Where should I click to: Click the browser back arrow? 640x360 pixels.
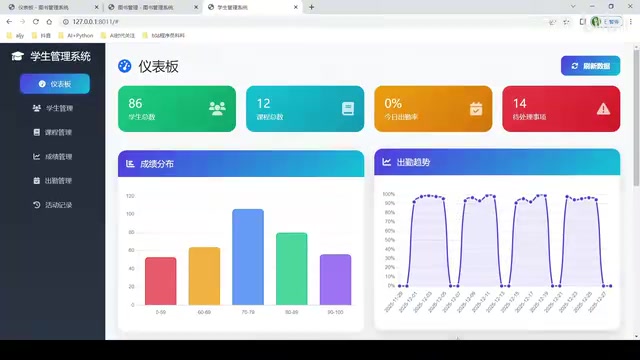pos(9,22)
